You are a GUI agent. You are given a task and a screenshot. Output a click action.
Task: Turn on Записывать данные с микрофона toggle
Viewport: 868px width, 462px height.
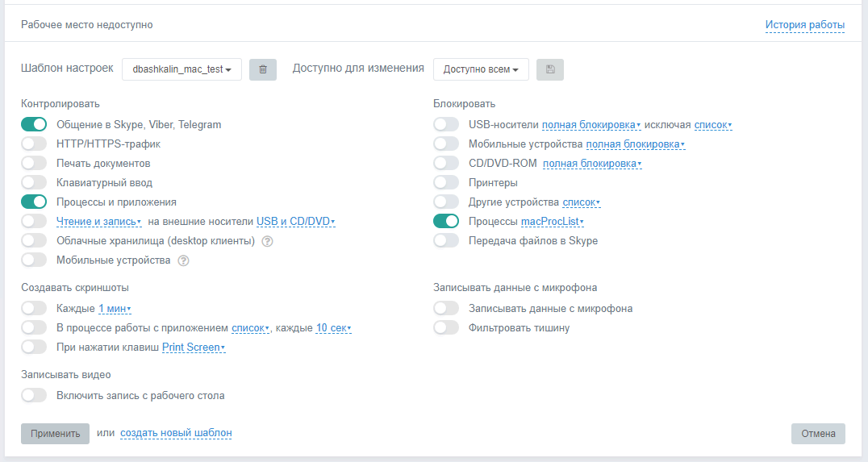click(x=446, y=308)
